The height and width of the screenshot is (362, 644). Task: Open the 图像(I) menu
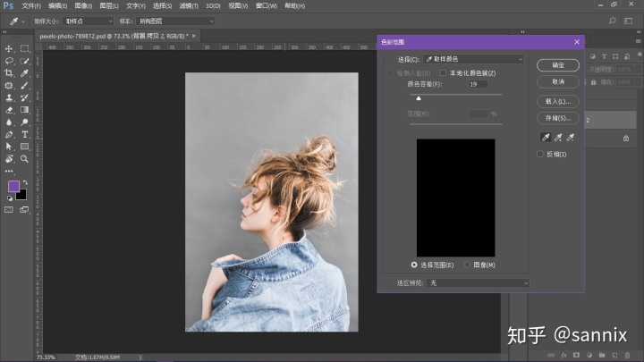[83, 6]
